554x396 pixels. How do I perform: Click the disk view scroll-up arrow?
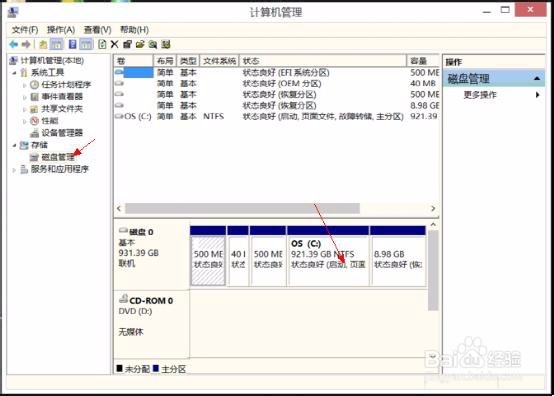pyautogui.click(x=433, y=225)
